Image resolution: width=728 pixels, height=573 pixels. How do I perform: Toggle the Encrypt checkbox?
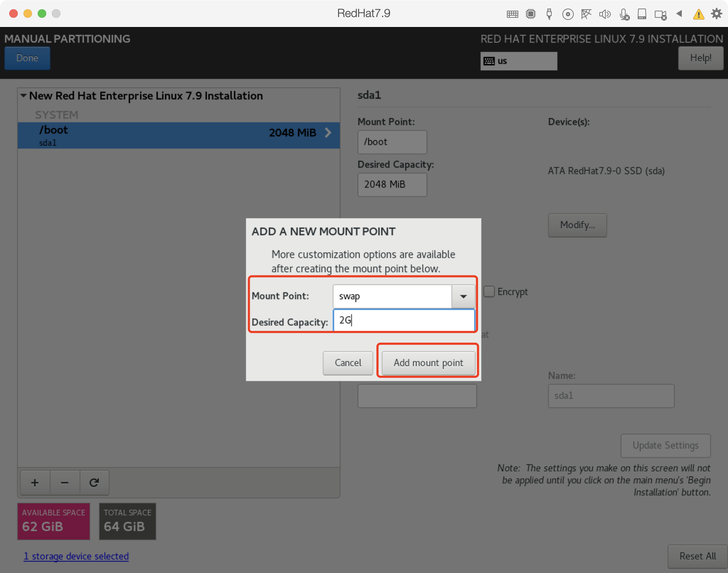pyautogui.click(x=489, y=291)
